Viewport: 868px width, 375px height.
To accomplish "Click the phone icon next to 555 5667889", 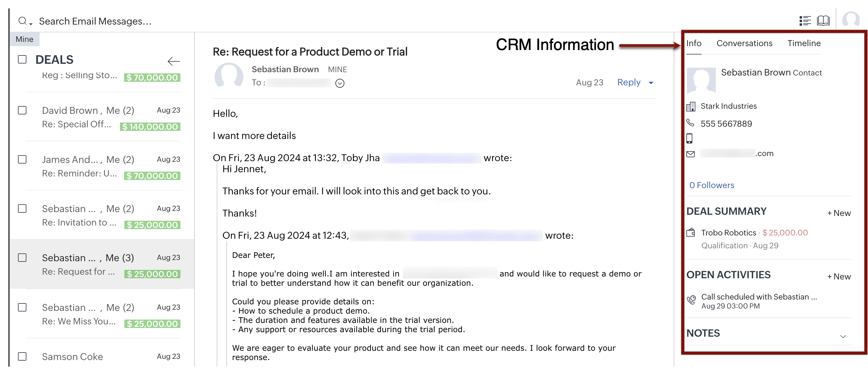I will pos(690,123).
